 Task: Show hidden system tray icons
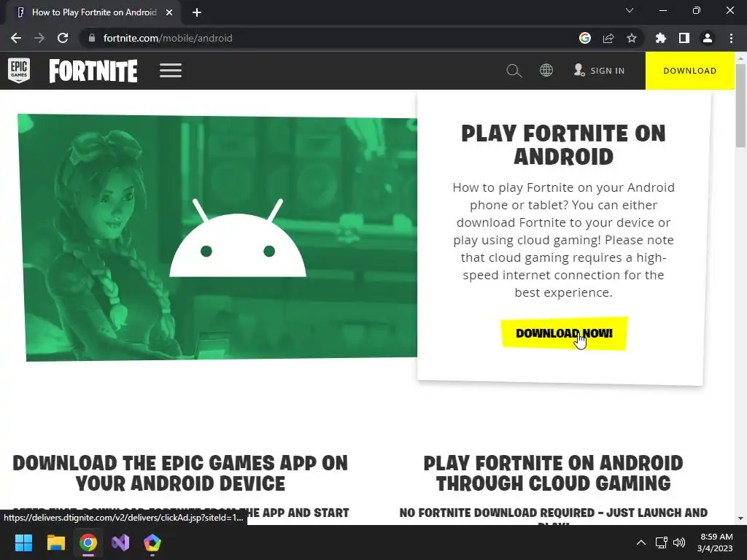(x=641, y=542)
